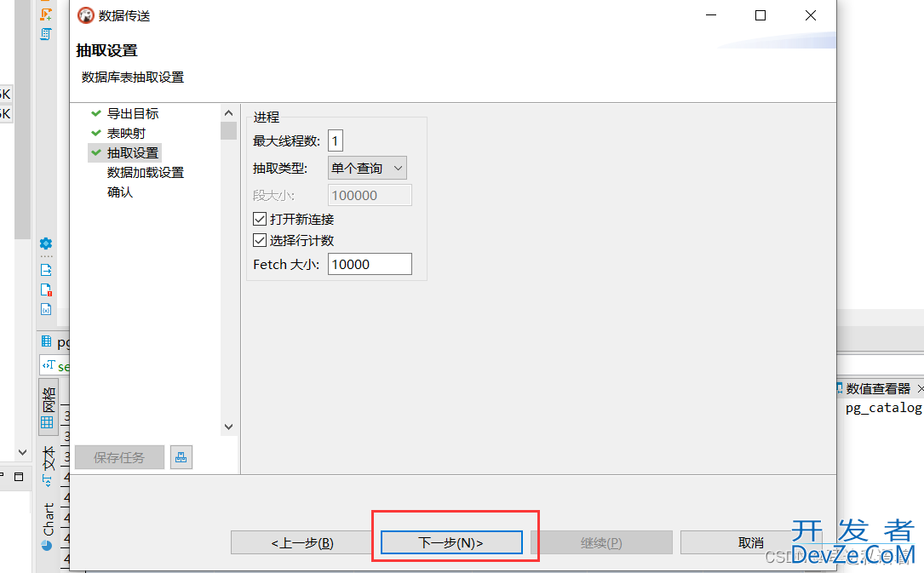924x573 pixels.
Task: Click the script icon with orange plus
Action: pos(46,14)
